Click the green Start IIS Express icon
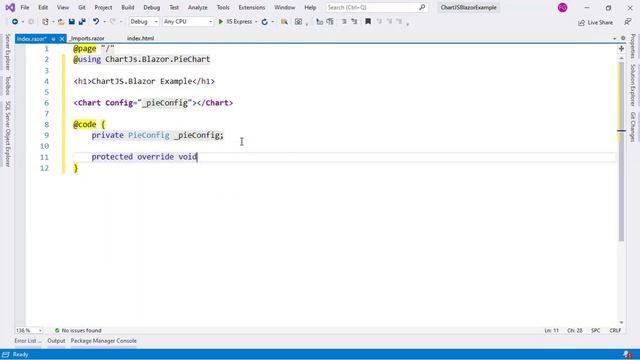 tap(221, 22)
